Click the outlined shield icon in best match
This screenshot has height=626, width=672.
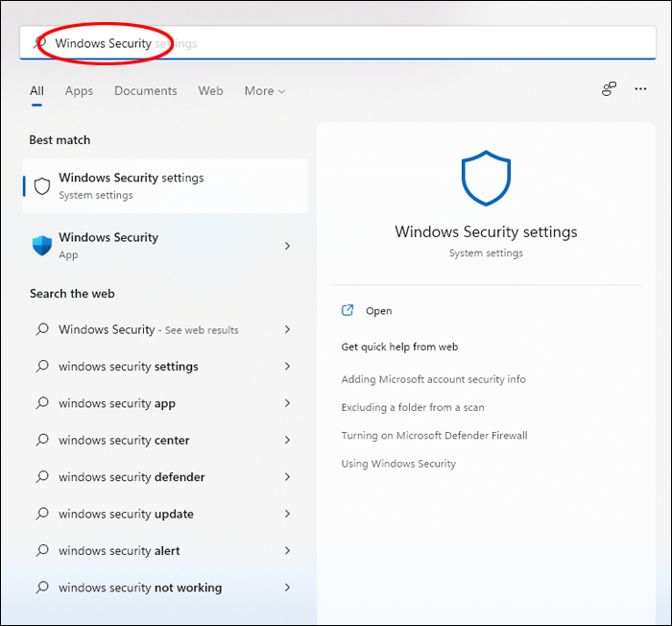pyautogui.click(x=42, y=186)
